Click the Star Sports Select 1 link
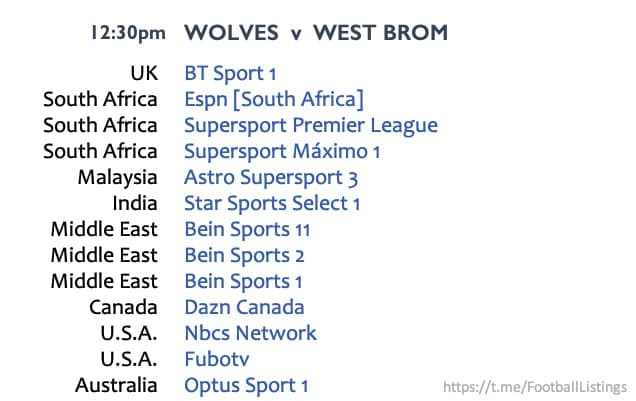Image resolution: width=636 pixels, height=401 pixels. click(272, 204)
